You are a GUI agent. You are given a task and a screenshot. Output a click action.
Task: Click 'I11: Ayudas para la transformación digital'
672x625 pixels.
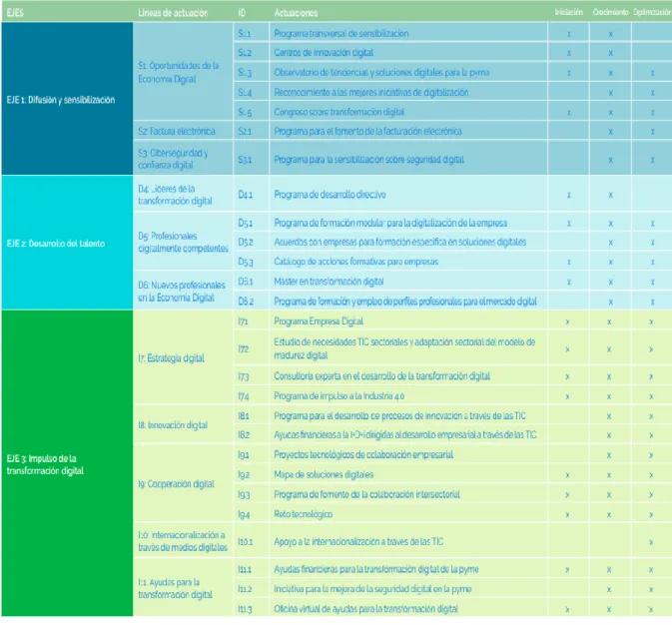coord(175,588)
